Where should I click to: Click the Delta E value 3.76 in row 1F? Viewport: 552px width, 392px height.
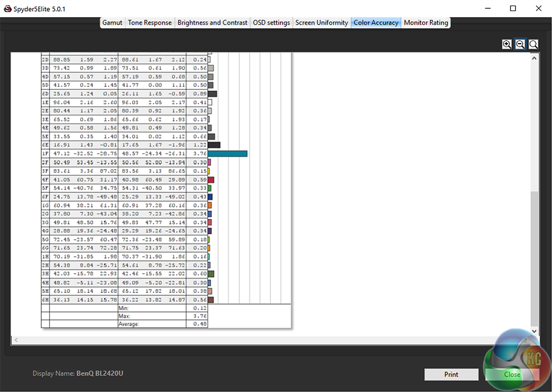tap(200, 154)
